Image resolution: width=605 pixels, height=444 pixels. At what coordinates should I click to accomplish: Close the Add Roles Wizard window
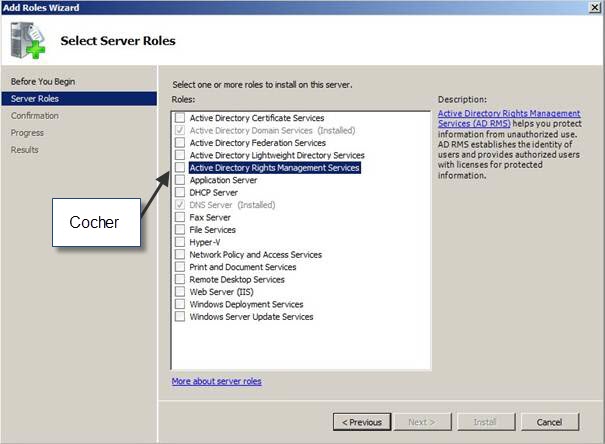[595, 8]
